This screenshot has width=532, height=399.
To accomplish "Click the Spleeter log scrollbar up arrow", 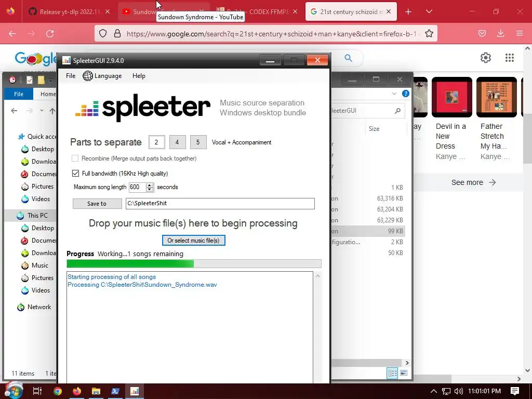I will tap(317, 276).
